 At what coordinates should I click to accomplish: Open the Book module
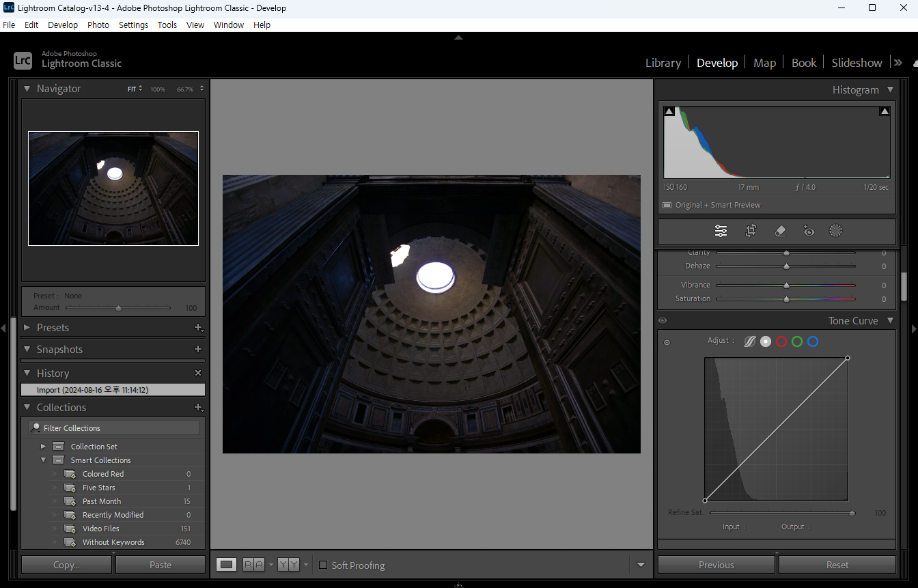coord(804,63)
